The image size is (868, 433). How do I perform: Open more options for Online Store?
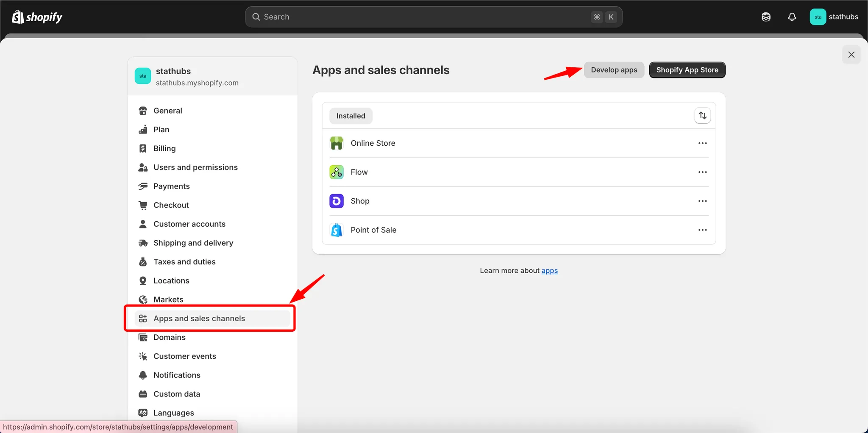[702, 143]
